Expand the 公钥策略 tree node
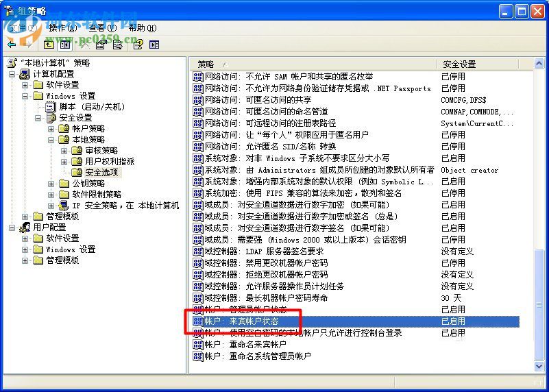The height and width of the screenshot is (392, 549). 51,184
